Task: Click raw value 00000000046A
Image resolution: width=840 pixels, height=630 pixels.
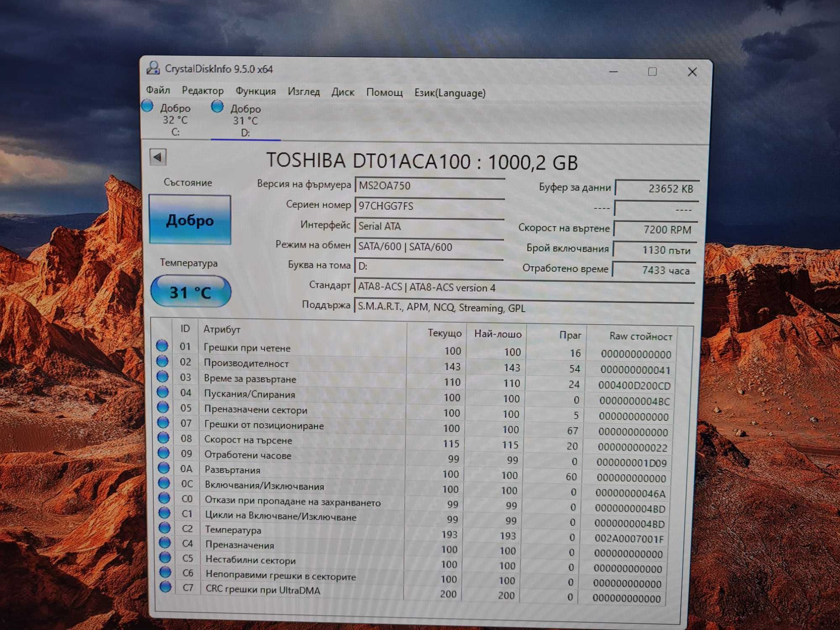Action: tap(631, 493)
